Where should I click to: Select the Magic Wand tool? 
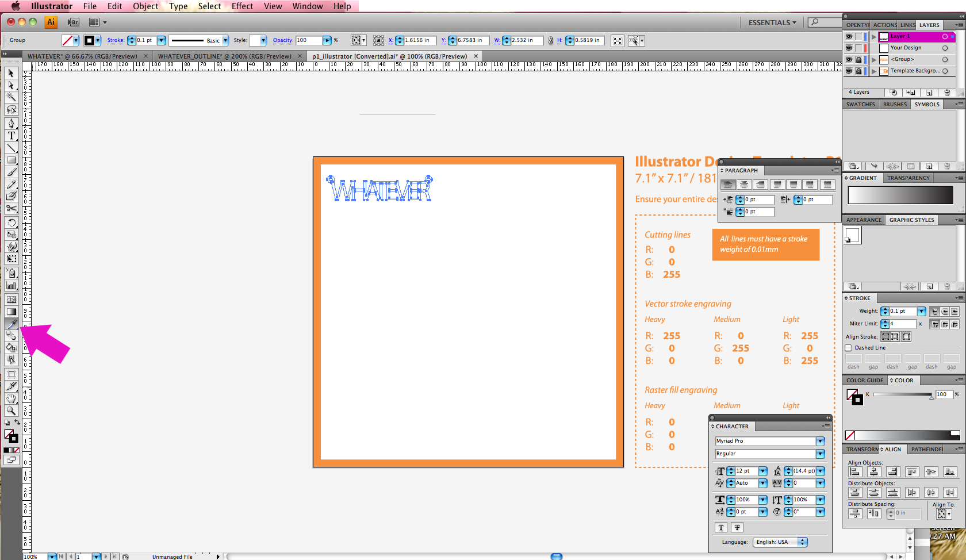click(11, 97)
